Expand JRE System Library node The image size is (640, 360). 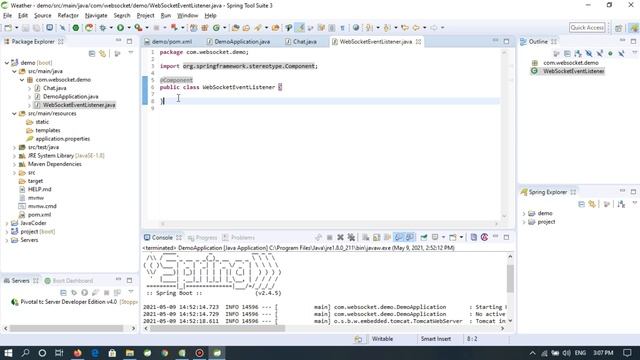(15, 156)
